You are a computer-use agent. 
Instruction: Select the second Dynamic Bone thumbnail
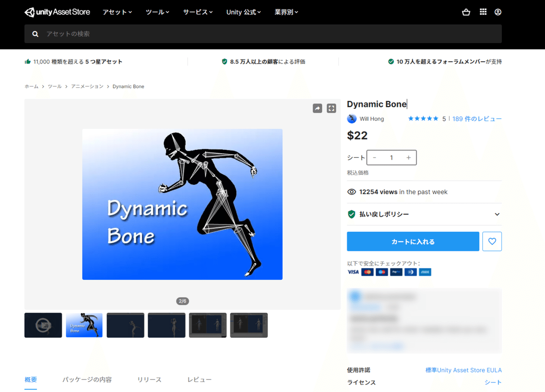tap(84, 325)
